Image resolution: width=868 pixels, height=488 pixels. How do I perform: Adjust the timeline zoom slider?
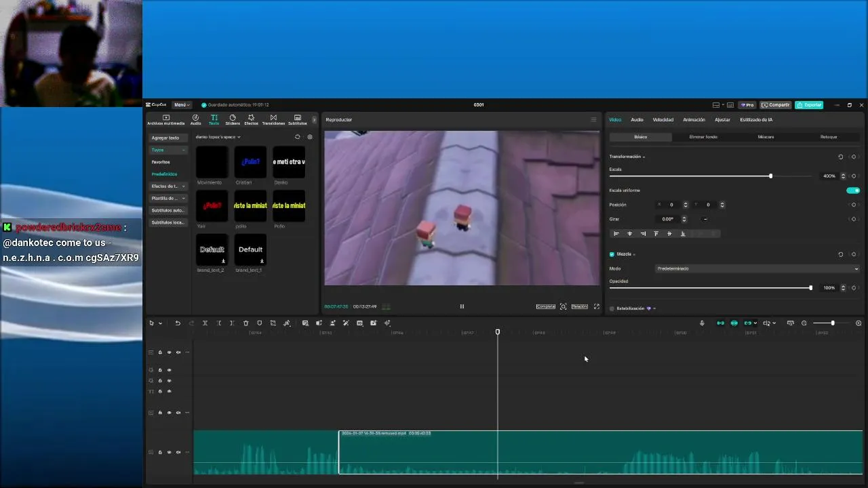(832, 323)
